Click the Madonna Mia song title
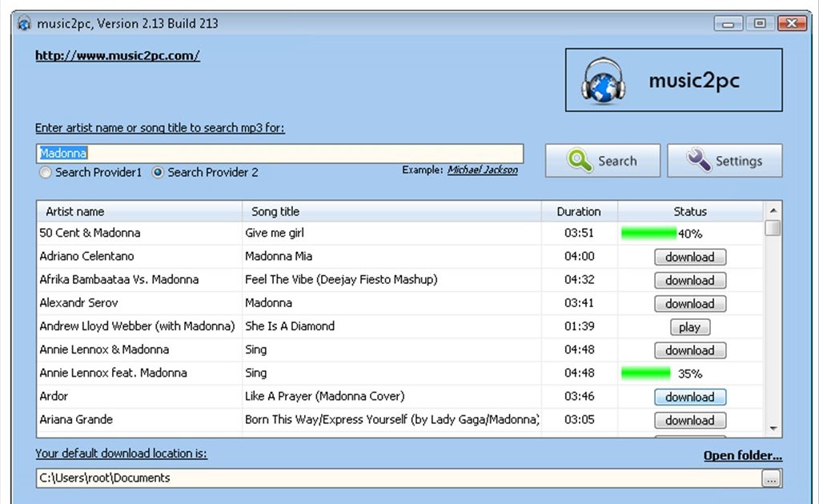This screenshot has width=819, height=504. (x=279, y=256)
